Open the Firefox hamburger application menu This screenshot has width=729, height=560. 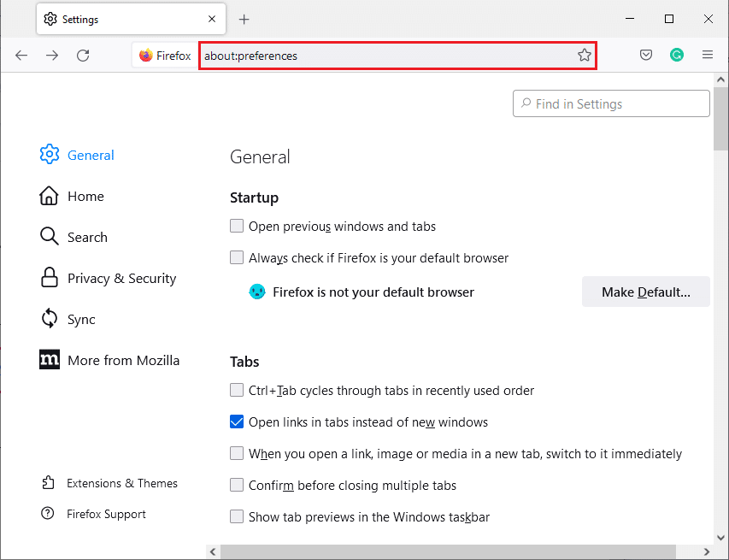coord(708,55)
